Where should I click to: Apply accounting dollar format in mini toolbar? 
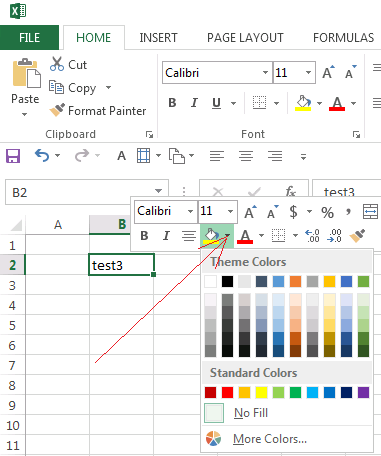point(293,211)
